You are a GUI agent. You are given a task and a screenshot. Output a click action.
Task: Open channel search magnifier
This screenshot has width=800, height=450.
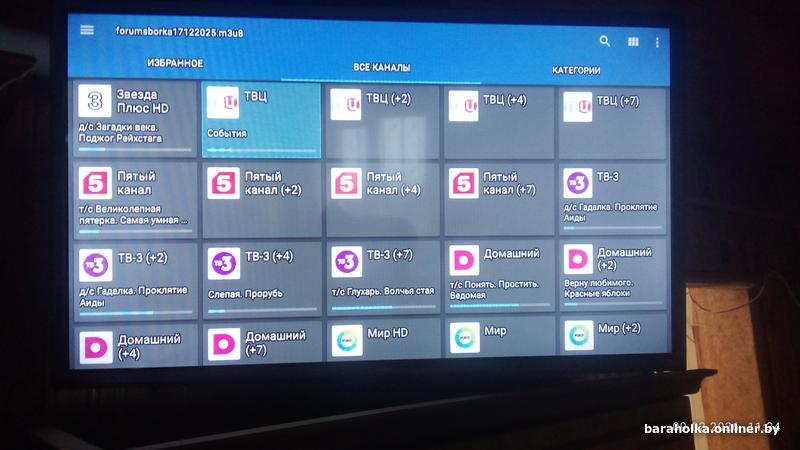pos(605,41)
